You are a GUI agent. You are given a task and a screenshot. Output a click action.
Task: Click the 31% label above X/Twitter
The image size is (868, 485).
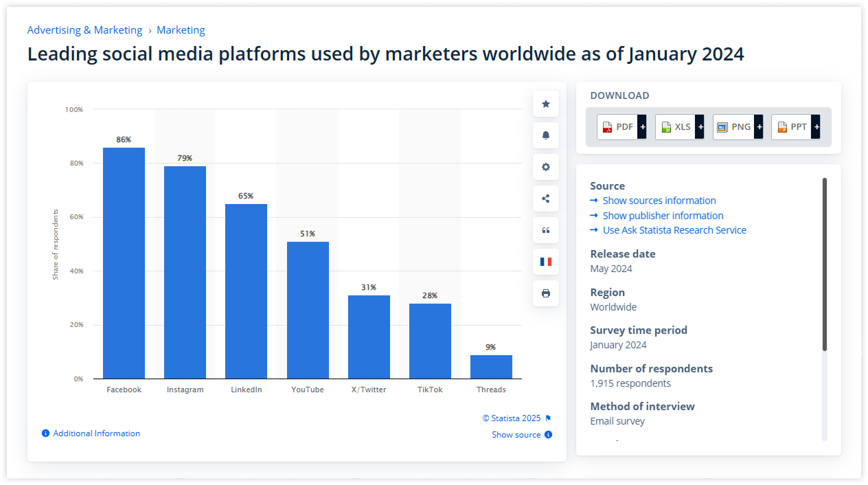[x=369, y=287]
